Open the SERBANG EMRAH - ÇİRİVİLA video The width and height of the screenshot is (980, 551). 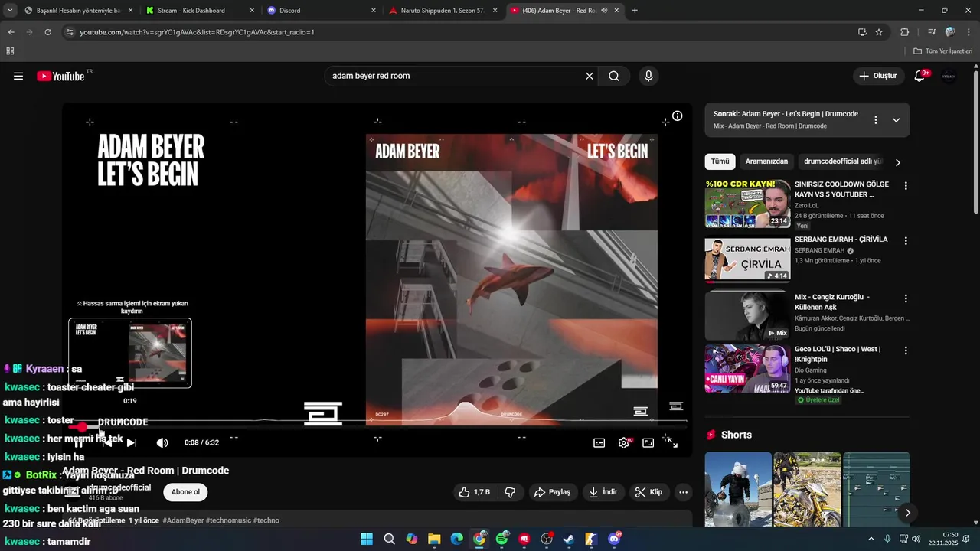pyautogui.click(x=841, y=240)
